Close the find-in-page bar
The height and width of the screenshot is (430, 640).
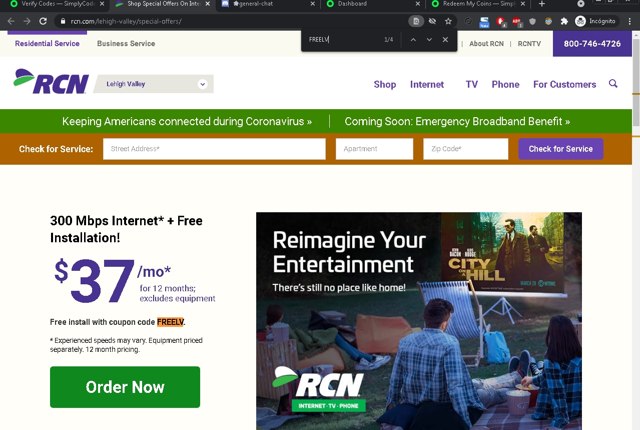pos(445,40)
